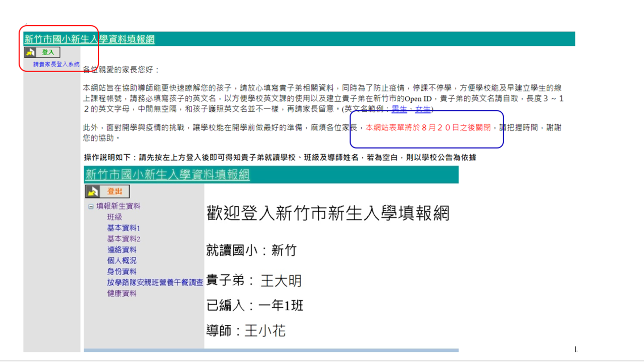The width and height of the screenshot is (644, 362).
Task: Click the login arrow icon beside 登入
Action: click(x=30, y=52)
